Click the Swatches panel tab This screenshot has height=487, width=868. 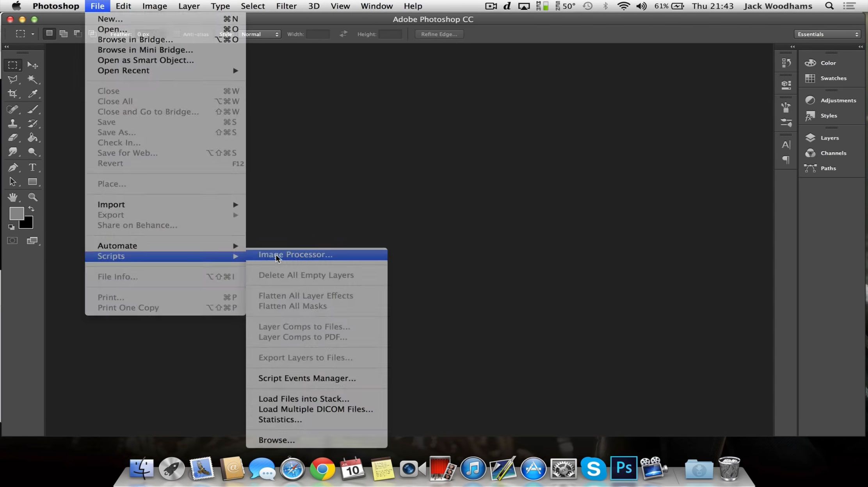coord(833,78)
